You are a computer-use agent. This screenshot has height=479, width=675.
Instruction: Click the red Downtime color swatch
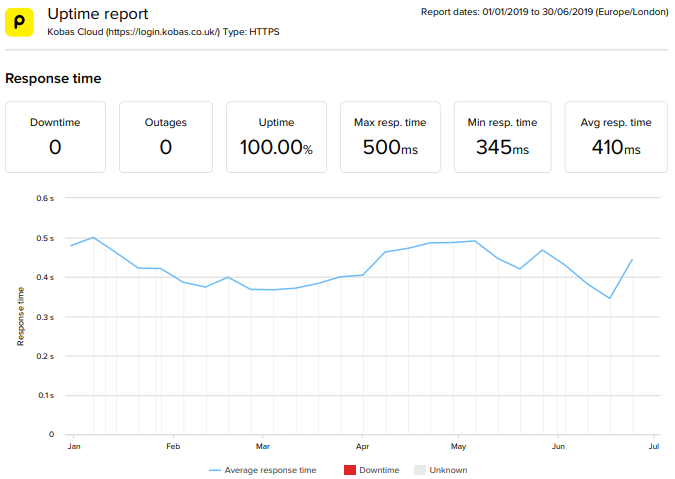coord(349,470)
